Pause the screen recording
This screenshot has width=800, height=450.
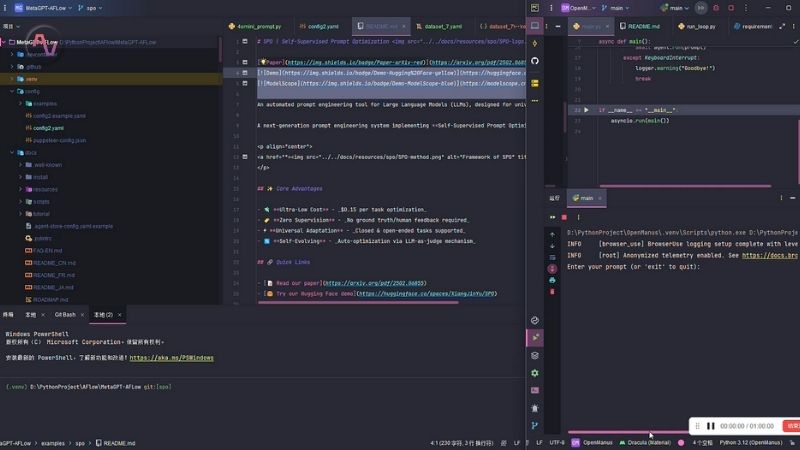click(x=711, y=426)
